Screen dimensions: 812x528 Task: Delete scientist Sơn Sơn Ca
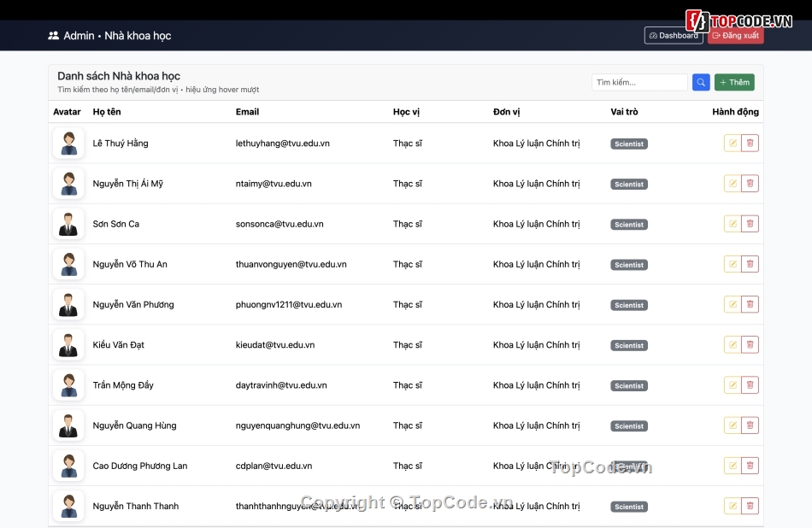point(750,224)
